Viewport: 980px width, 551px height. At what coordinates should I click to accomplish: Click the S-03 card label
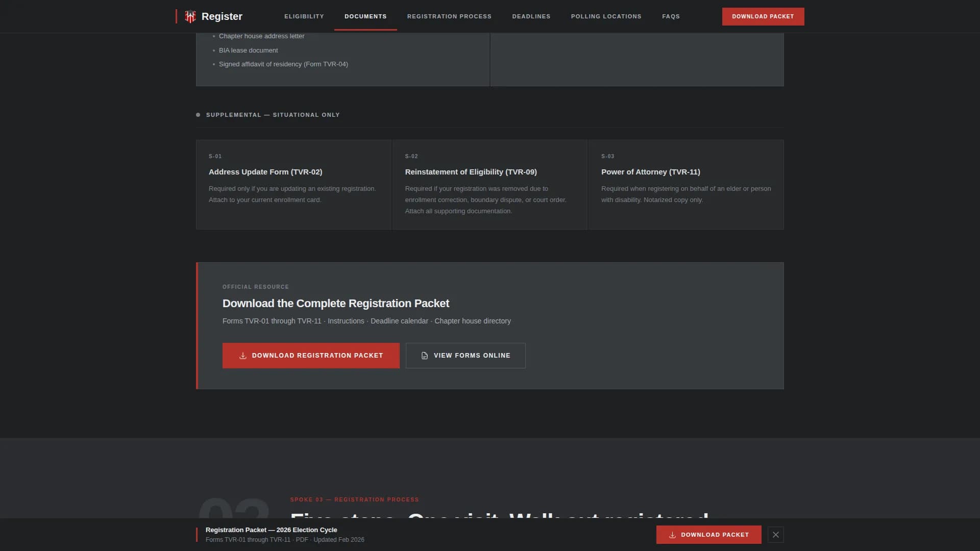(x=607, y=156)
